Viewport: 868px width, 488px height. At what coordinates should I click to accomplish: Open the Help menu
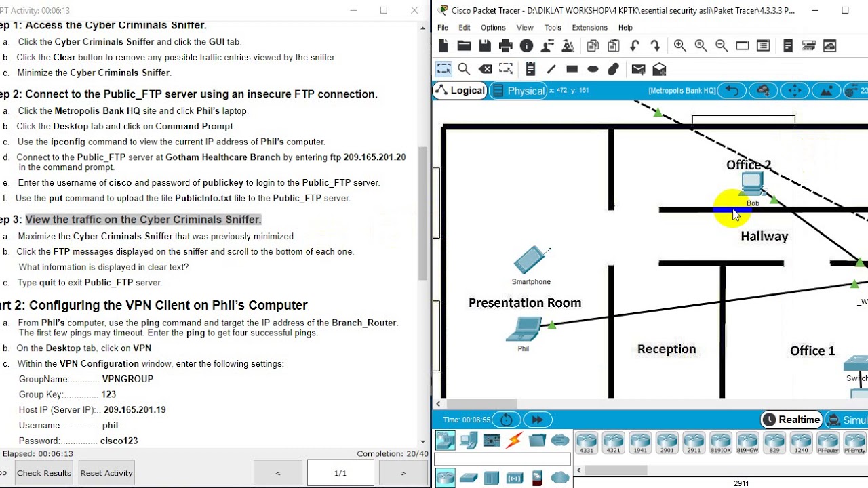pyautogui.click(x=625, y=28)
